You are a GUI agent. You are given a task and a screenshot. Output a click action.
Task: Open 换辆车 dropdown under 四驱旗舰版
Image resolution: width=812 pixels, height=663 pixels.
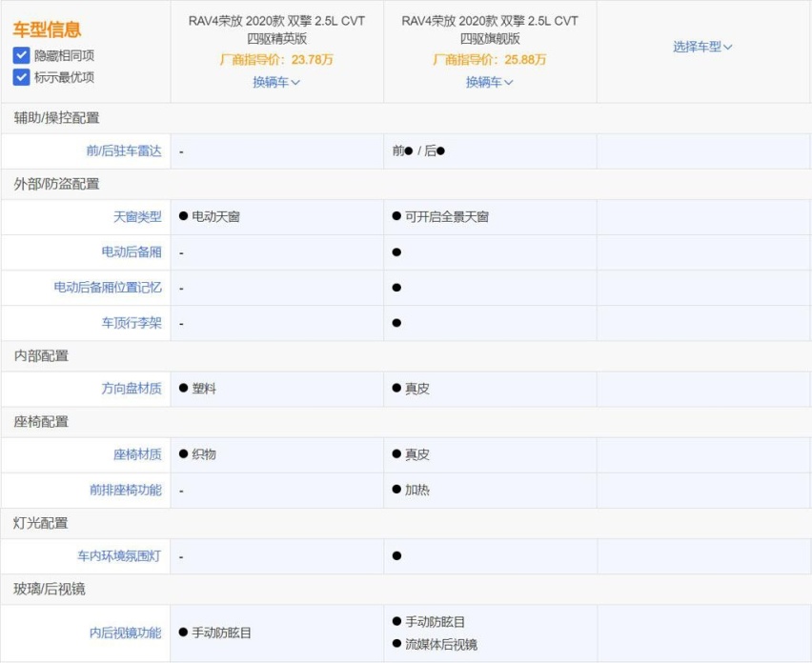tap(489, 82)
